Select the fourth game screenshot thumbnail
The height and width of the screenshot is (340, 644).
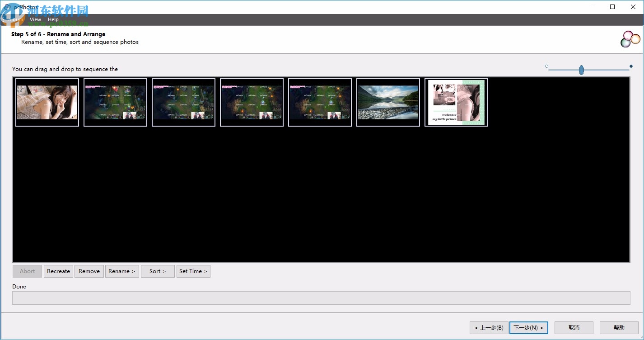[320, 103]
